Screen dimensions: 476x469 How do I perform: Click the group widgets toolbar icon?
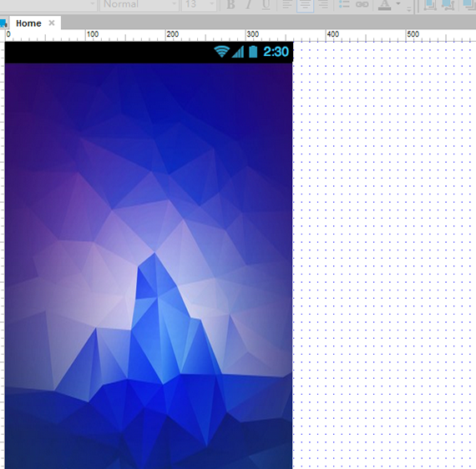430,5
